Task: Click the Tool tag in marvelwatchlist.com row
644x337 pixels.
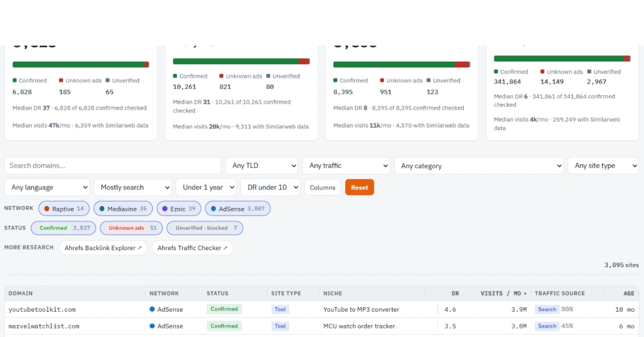Action: pos(280,326)
